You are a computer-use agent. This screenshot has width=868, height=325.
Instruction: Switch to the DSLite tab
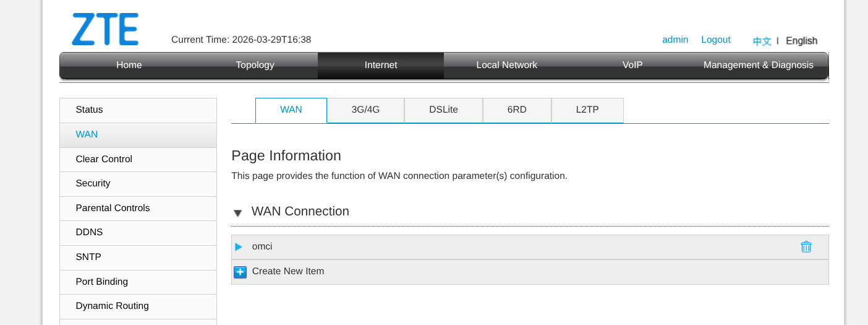point(443,110)
